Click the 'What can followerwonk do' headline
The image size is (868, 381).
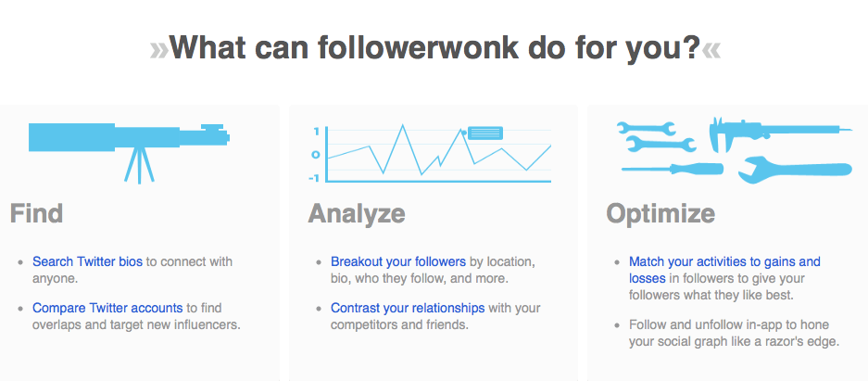[434, 46]
